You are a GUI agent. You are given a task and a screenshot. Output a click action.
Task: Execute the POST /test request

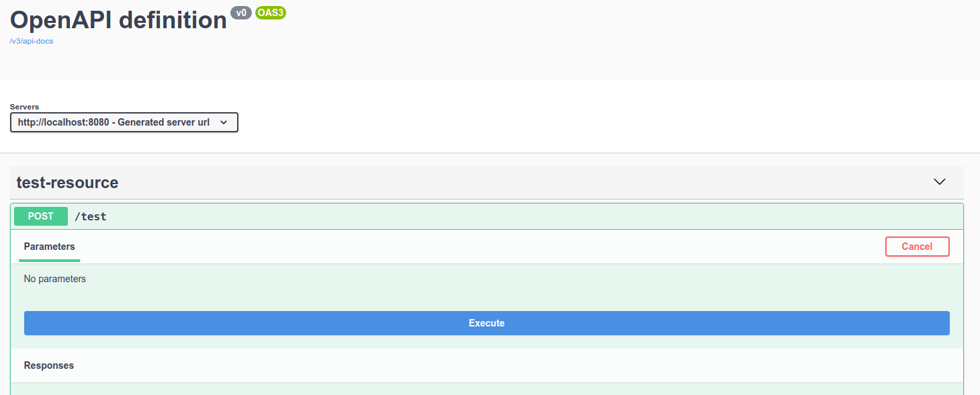[x=486, y=323]
